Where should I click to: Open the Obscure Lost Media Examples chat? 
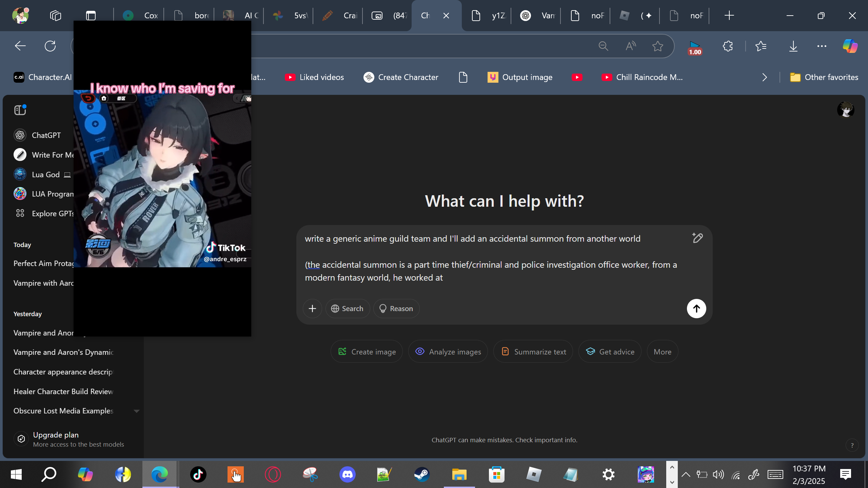pos(63,411)
